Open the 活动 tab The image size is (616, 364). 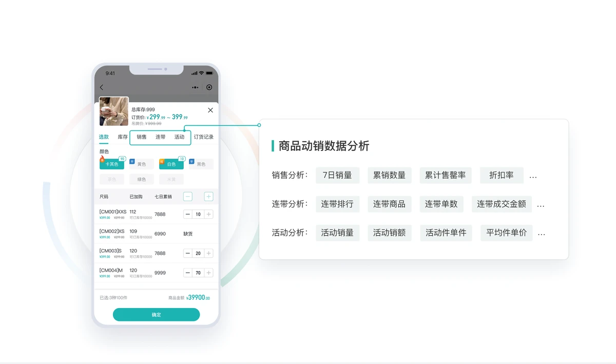click(x=179, y=137)
